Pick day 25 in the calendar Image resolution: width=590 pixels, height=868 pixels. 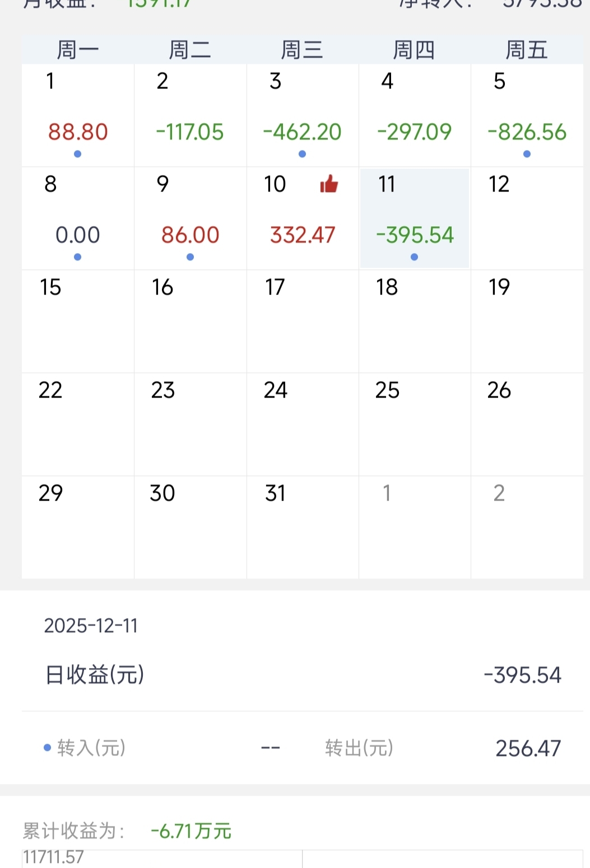pyautogui.click(x=414, y=424)
